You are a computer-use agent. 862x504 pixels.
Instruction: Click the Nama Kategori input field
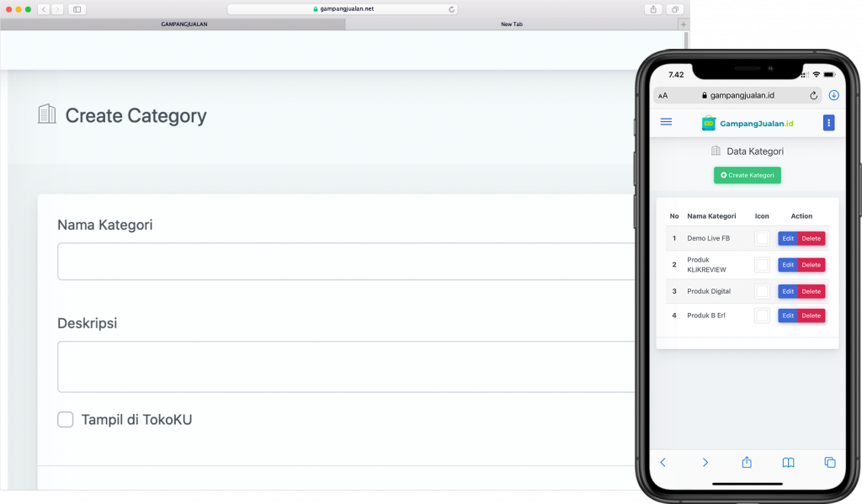pyautogui.click(x=345, y=262)
